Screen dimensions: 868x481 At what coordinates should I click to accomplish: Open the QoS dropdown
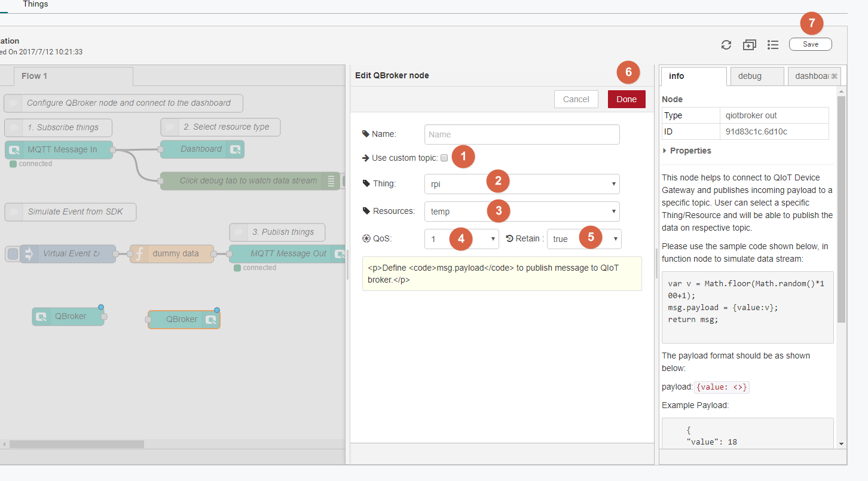(x=461, y=239)
